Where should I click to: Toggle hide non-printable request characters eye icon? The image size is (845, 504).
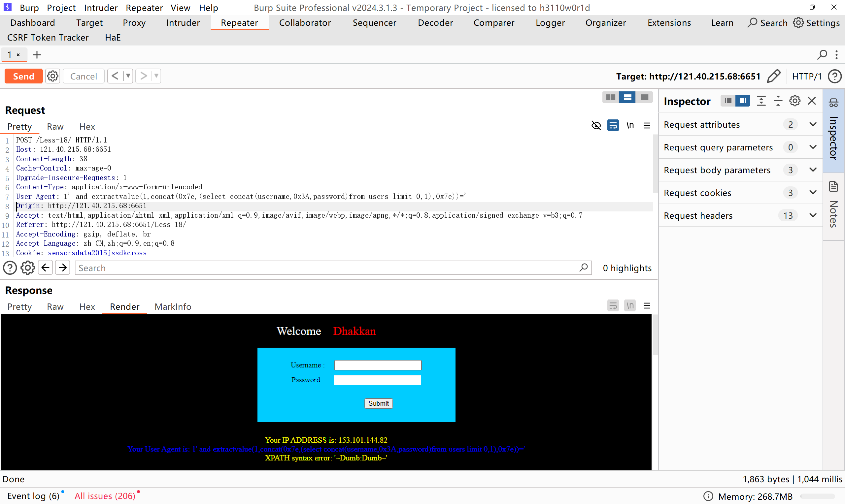(x=596, y=125)
